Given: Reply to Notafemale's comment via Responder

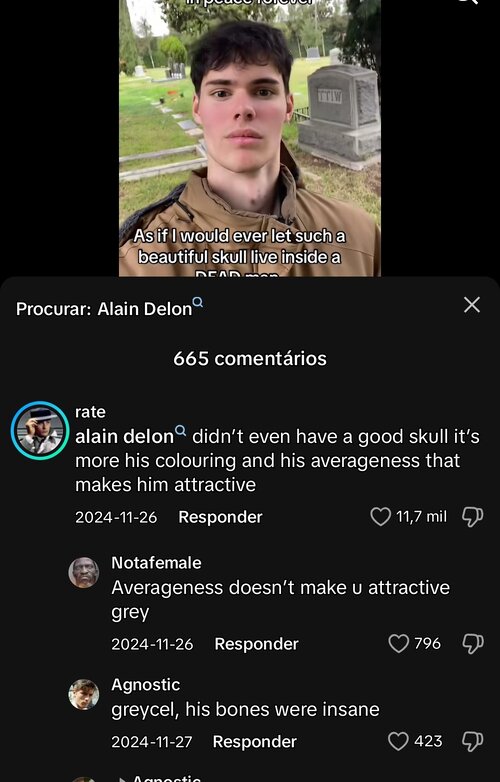Looking at the screenshot, I should coord(256,644).
